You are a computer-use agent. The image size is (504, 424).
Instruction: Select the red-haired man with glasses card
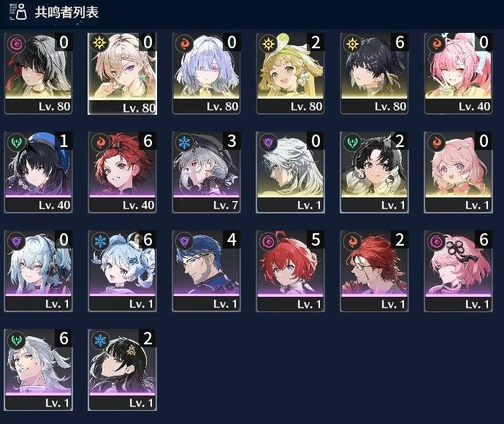point(375,271)
